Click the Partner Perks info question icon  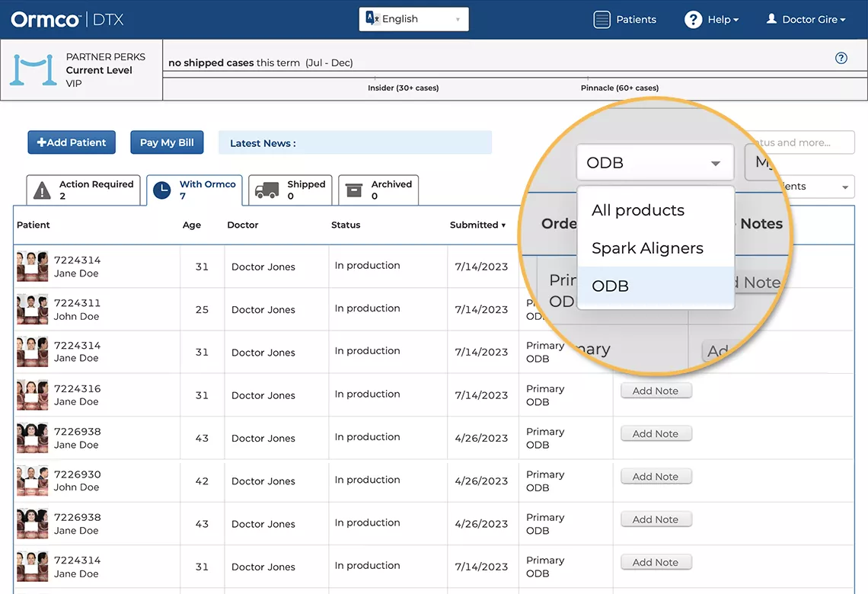pyautogui.click(x=841, y=58)
